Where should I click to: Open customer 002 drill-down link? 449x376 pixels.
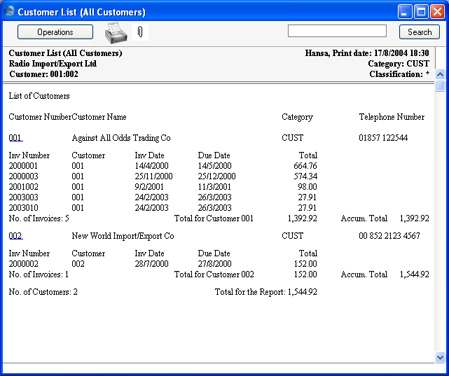pyautogui.click(x=15, y=236)
